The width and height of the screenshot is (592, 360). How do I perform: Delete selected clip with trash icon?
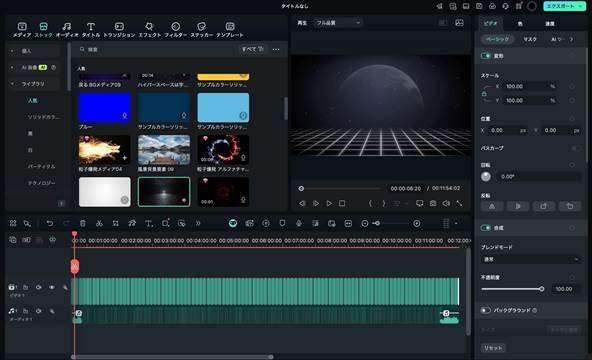click(83, 223)
